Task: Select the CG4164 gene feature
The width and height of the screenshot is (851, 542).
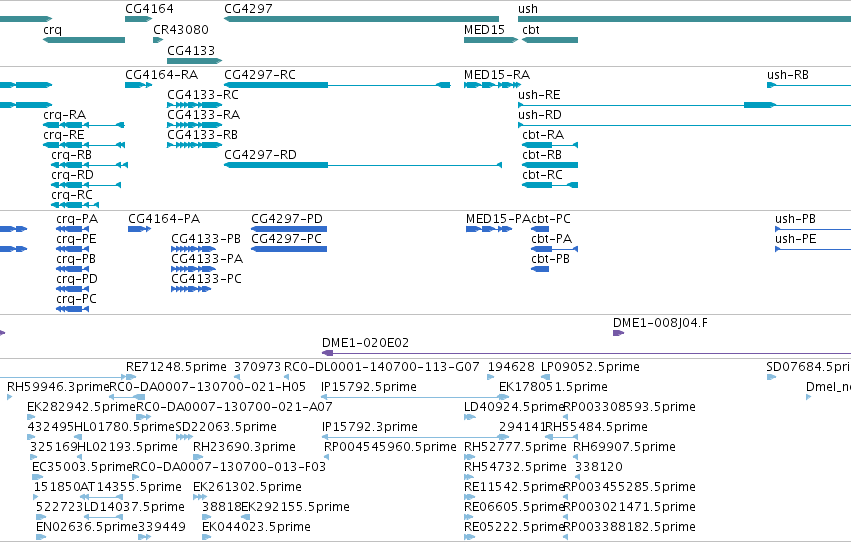Action: (138, 19)
